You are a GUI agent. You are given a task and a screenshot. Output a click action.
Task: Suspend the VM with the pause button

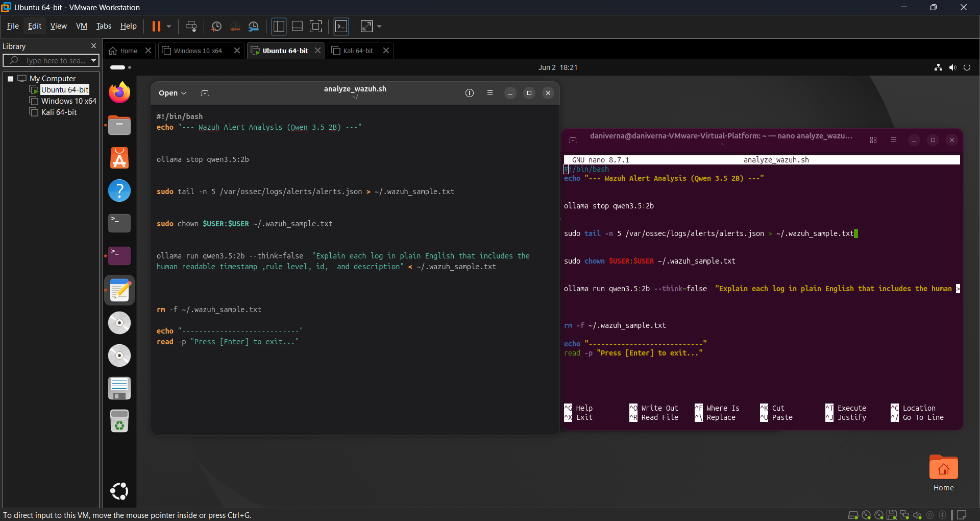pyautogui.click(x=156, y=27)
